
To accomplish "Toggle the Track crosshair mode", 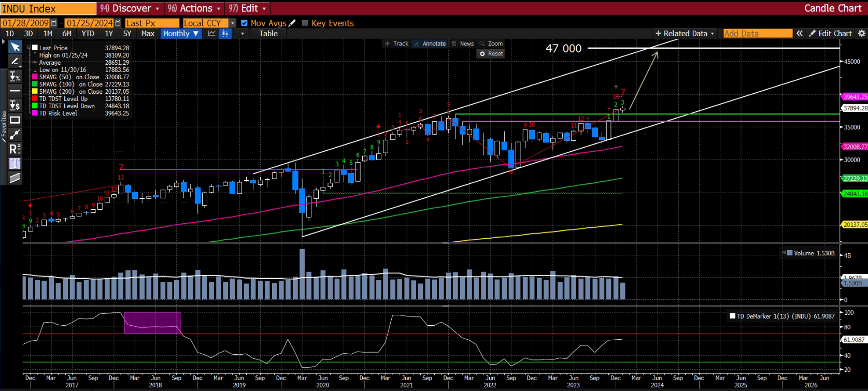I will (x=396, y=44).
